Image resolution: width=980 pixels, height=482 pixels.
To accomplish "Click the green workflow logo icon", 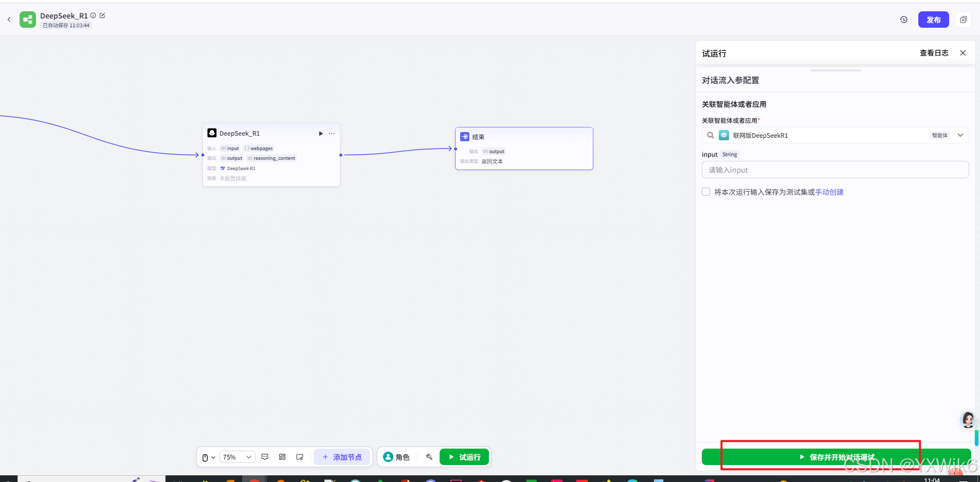I will [x=28, y=20].
